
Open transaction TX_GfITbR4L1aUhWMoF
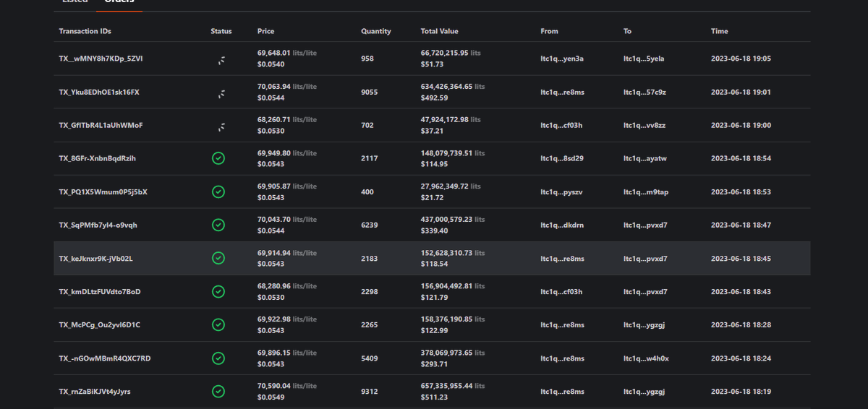pos(101,125)
